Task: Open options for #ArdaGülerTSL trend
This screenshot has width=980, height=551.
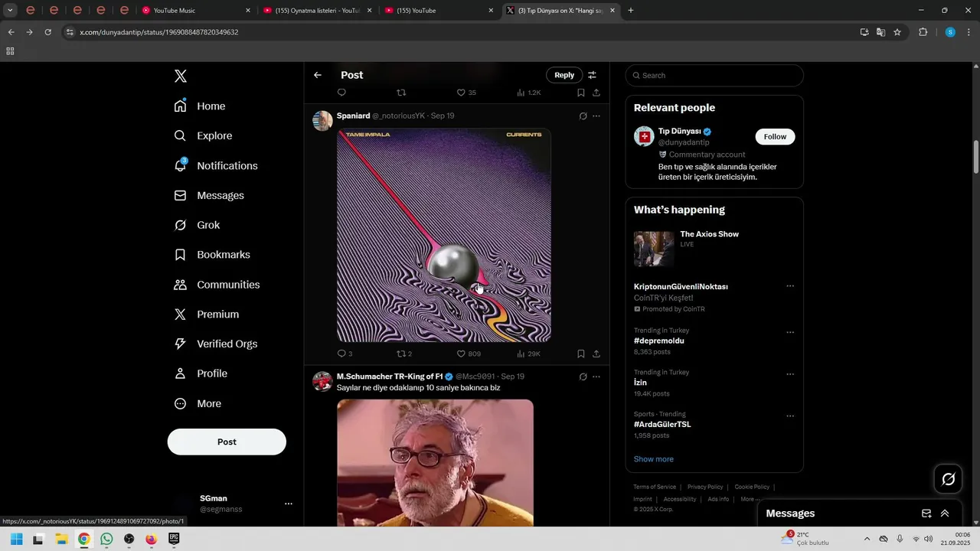Action: (x=790, y=416)
